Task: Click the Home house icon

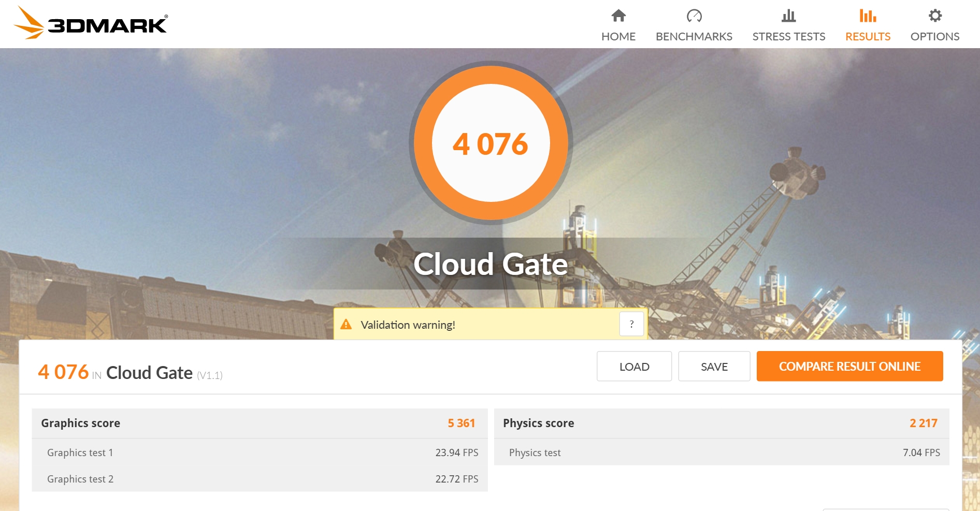Action: 618,16
